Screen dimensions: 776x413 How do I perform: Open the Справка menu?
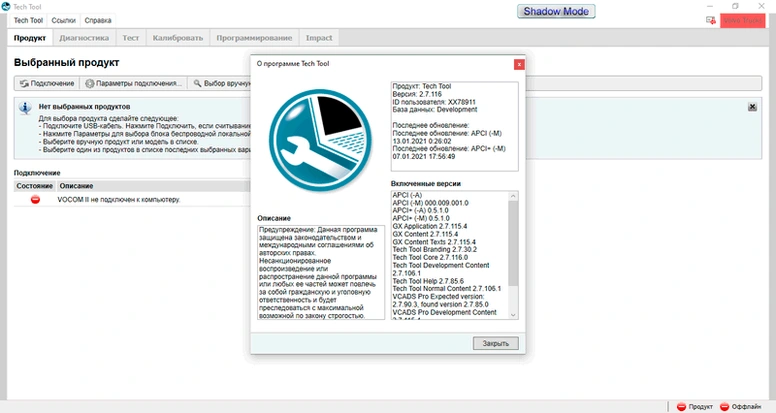click(98, 20)
